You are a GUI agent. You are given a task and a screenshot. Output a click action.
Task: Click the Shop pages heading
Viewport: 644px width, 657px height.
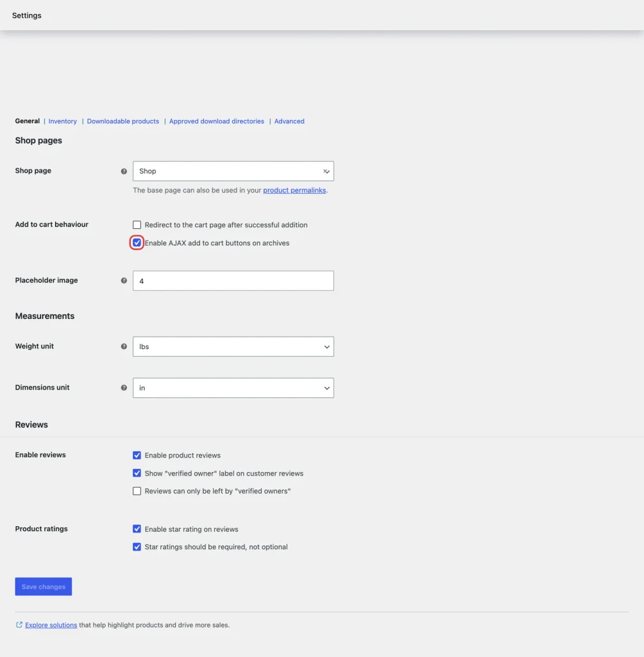(38, 141)
